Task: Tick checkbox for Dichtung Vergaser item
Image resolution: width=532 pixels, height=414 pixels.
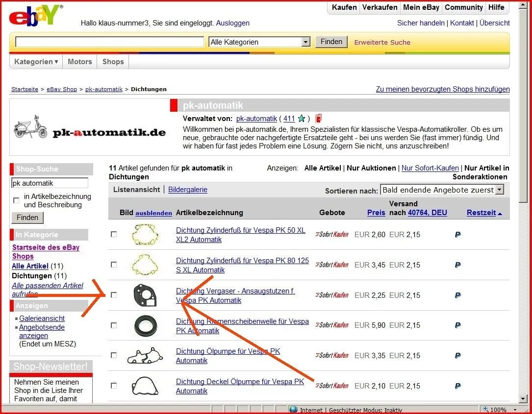Action: coord(114,295)
